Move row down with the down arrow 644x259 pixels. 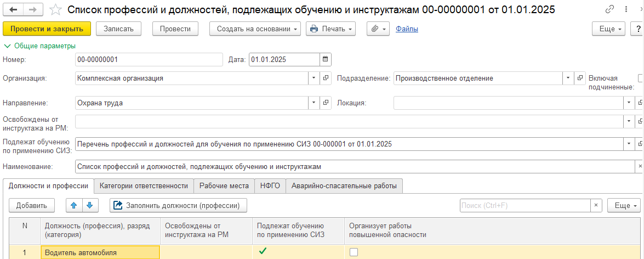point(90,205)
